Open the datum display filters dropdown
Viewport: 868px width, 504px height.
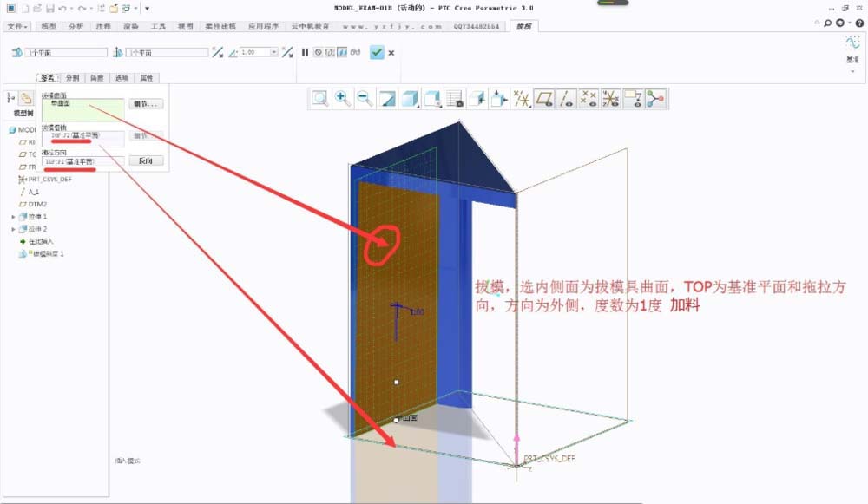point(522,99)
